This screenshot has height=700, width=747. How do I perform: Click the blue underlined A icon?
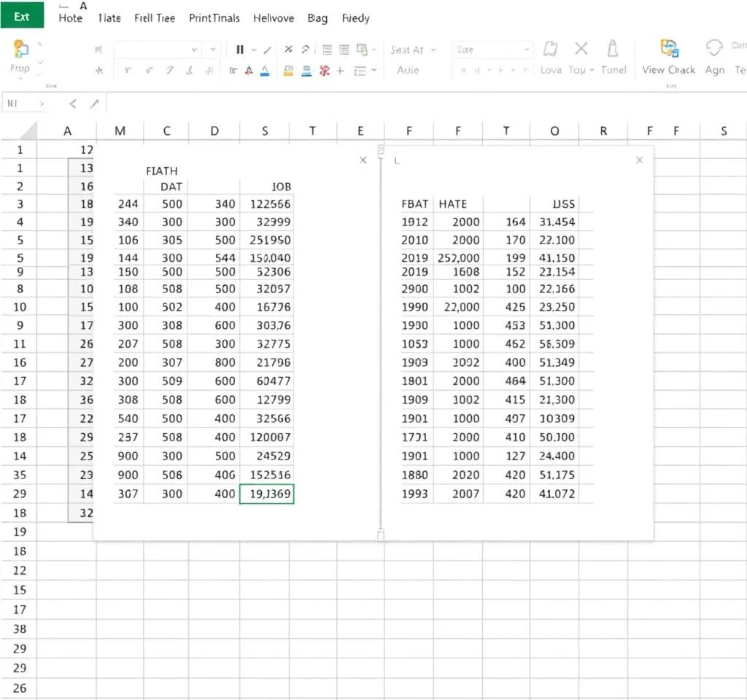point(265,71)
